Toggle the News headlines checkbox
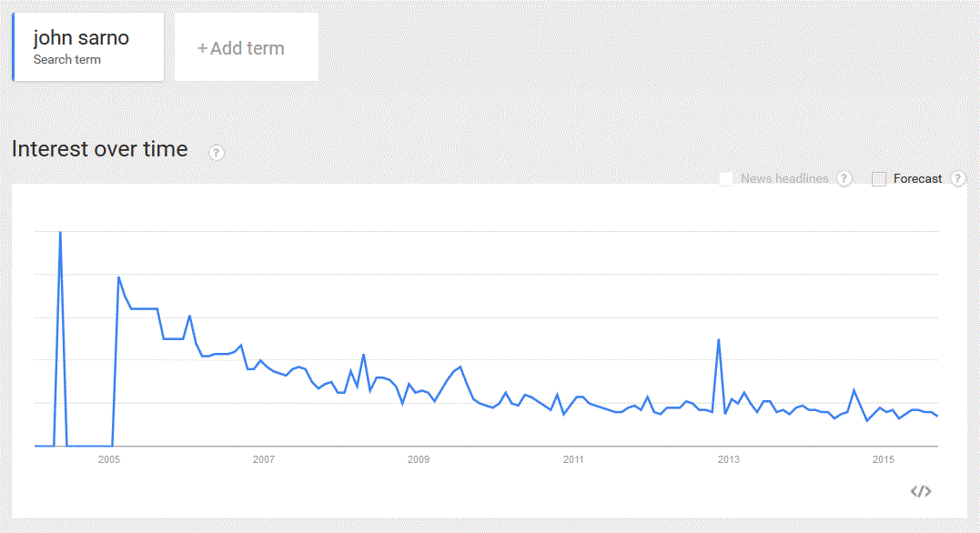Screen dimensions: 980x533 pyautogui.click(x=726, y=179)
